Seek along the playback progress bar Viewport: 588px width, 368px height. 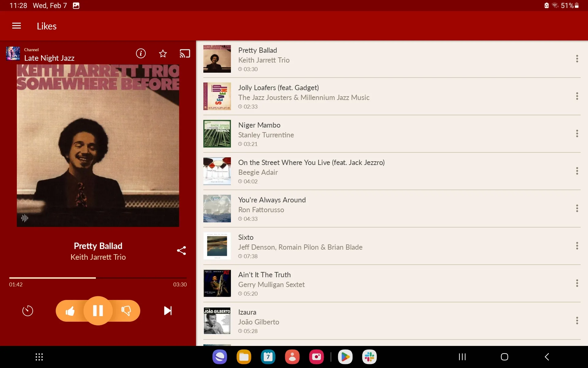tap(98, 278)
